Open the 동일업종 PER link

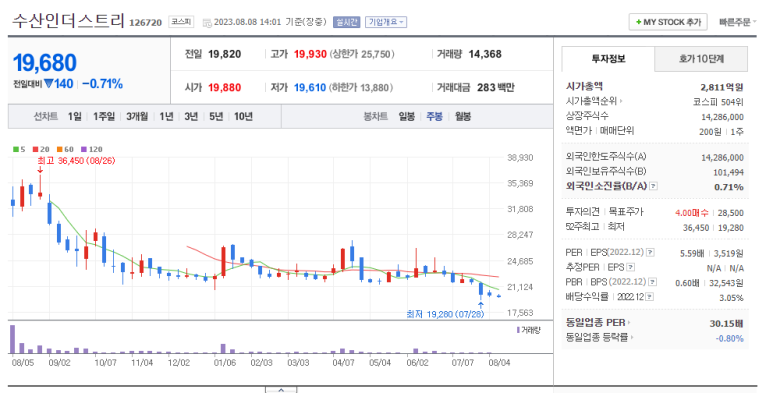pyautogui.click(x=598, y=323)
